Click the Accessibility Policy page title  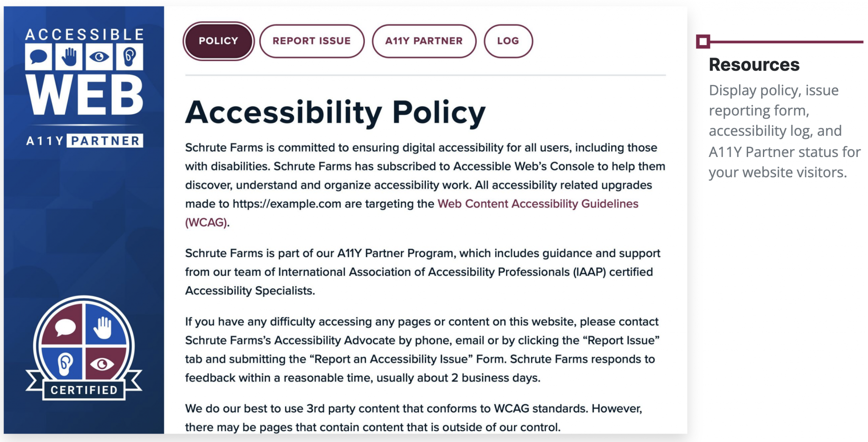pos(335,111)
